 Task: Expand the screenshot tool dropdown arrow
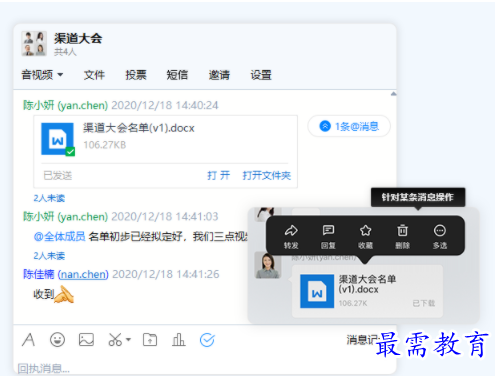click(128, 340)
